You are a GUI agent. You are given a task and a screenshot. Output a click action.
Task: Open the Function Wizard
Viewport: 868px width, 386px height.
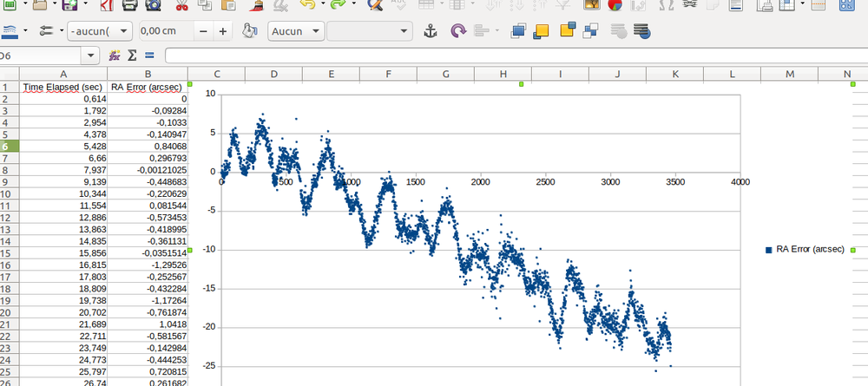[x=115, y=56]
